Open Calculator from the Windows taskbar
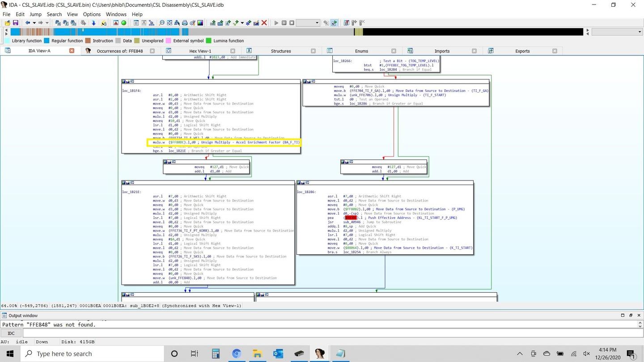Viewport: 644px width, 362px height. [x=216, y=354]
